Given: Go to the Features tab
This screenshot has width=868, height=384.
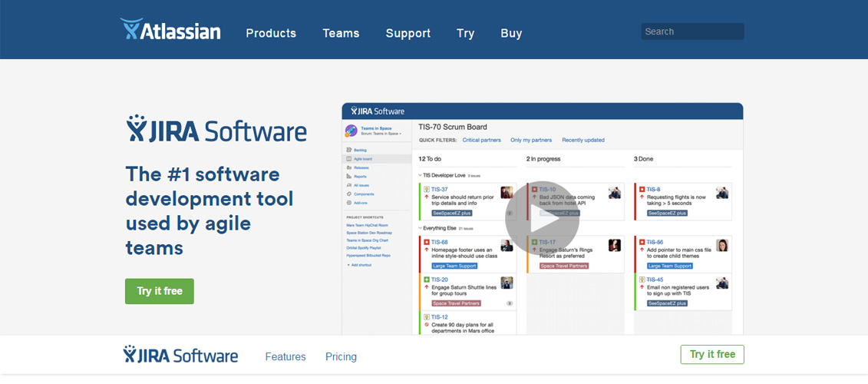Looking at the screenshot, I should coord(285,357).
